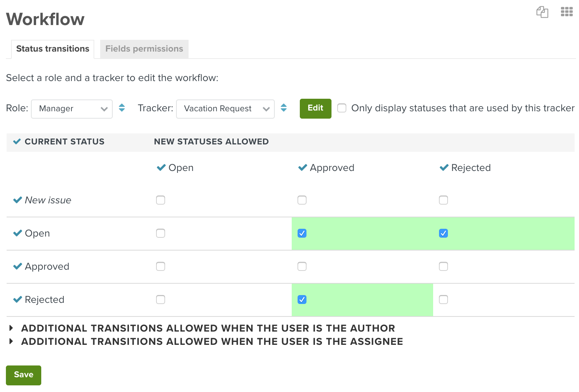Check New issue to Rejected transition
Screen dimensions: 579x392
click(x=443, y=200)
